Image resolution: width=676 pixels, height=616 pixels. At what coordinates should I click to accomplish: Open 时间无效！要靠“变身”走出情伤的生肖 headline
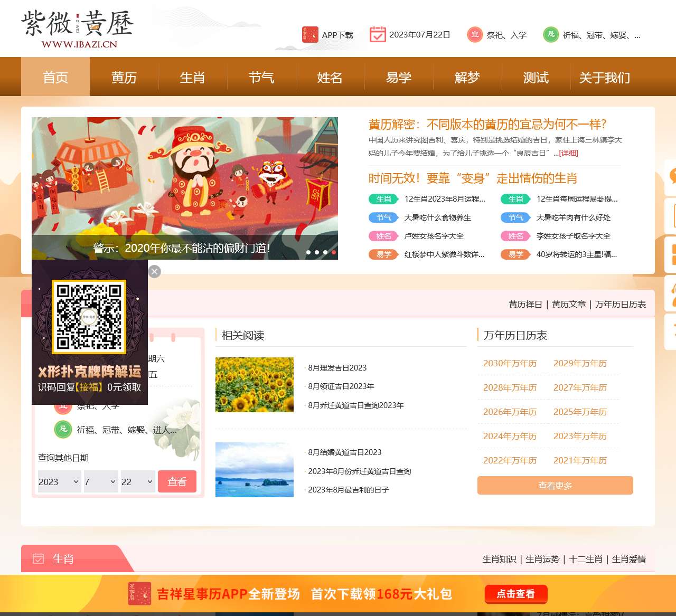473,178
